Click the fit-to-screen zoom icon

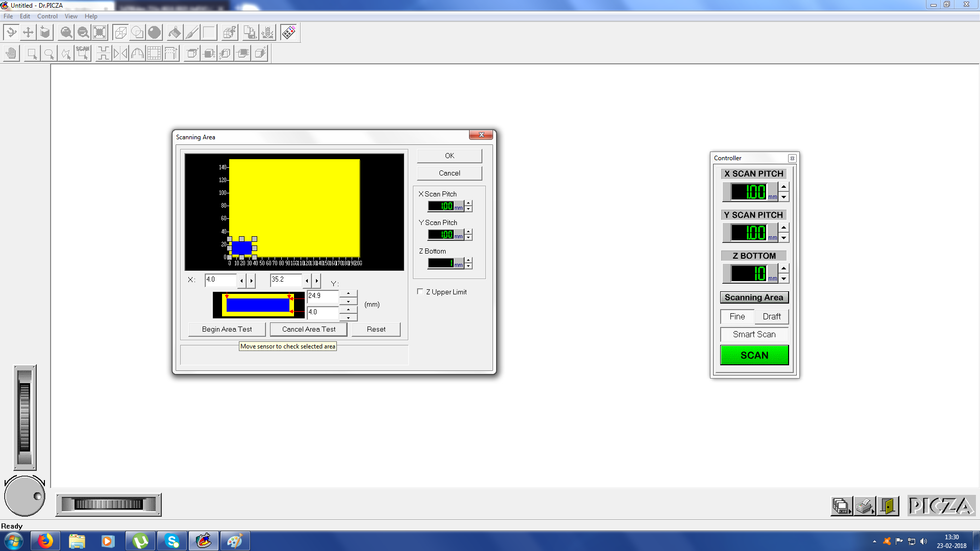100,33
